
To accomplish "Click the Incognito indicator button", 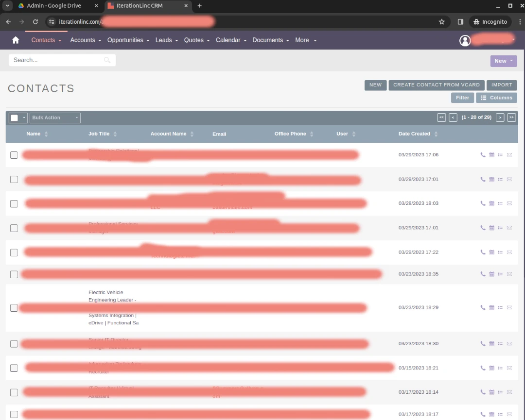I will (490, 22).
